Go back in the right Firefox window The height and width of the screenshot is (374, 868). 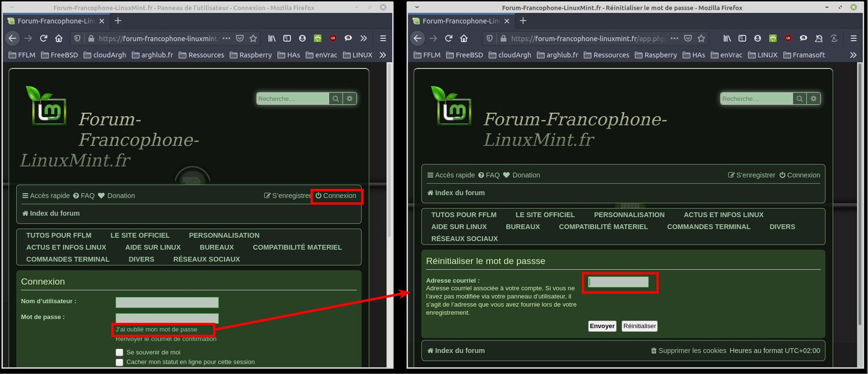(x=418, y=38)
